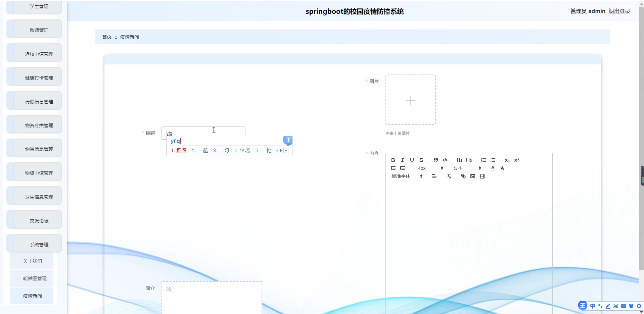The image size is (644, 314).
Task: Click the 管理员 admin account label
Action: [x=588, y=11]
